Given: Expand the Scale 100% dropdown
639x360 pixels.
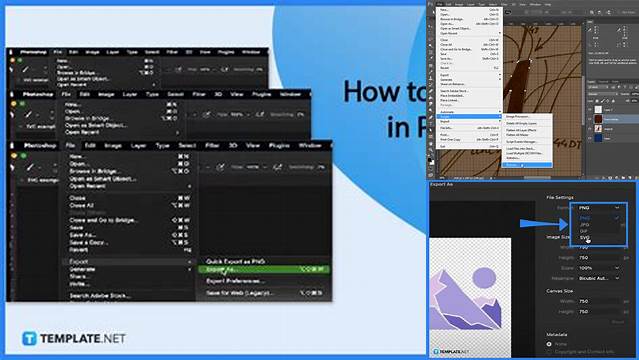Looking at the screenshot, I should 599,268.
